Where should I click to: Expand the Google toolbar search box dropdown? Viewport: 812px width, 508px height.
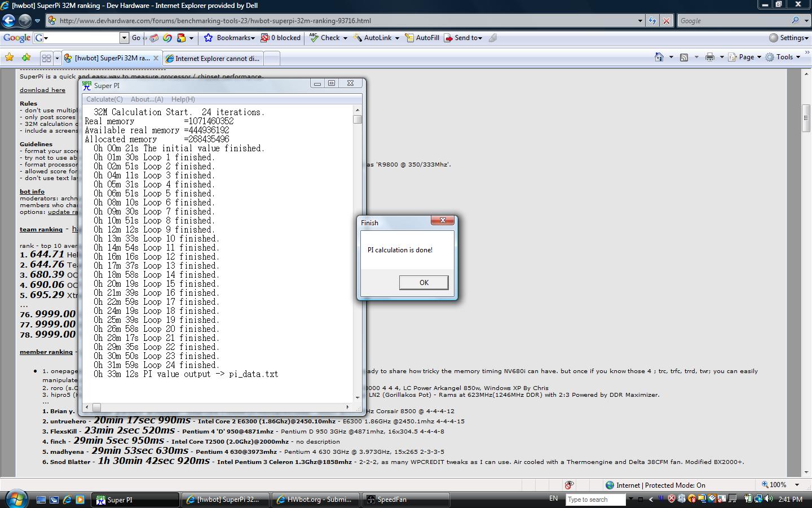[x=124, y=38]
